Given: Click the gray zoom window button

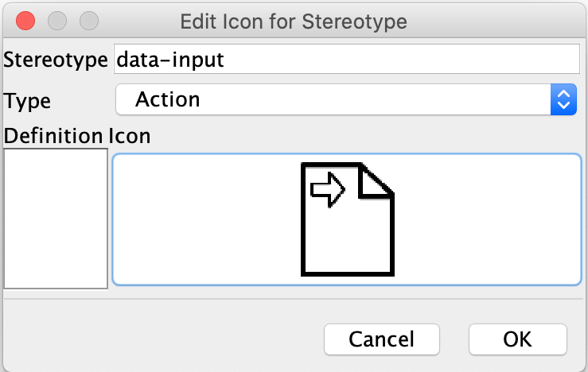Looking at the screenshot, I should tap(89, 21).
